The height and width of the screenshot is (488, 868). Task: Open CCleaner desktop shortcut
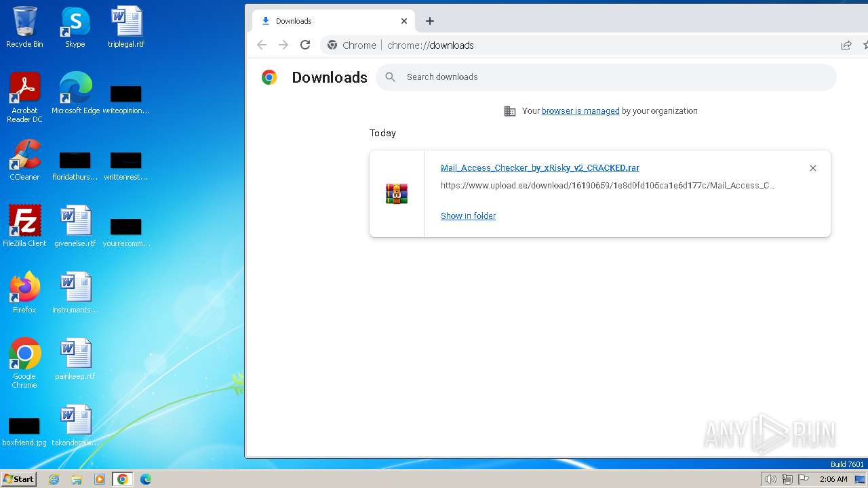point(24,159)
